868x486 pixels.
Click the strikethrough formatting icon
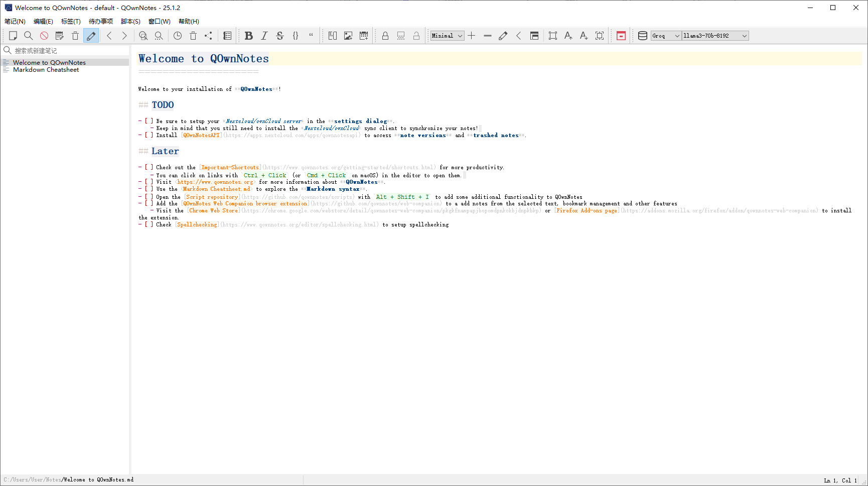(x=280, y=36)
